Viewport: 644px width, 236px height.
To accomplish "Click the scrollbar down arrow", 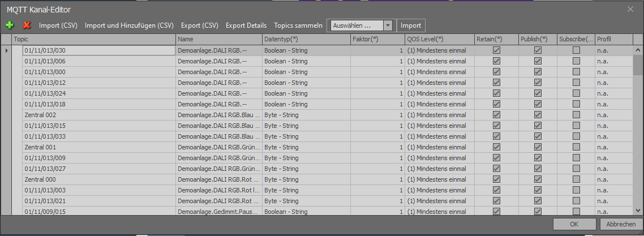I will point(638,210).
